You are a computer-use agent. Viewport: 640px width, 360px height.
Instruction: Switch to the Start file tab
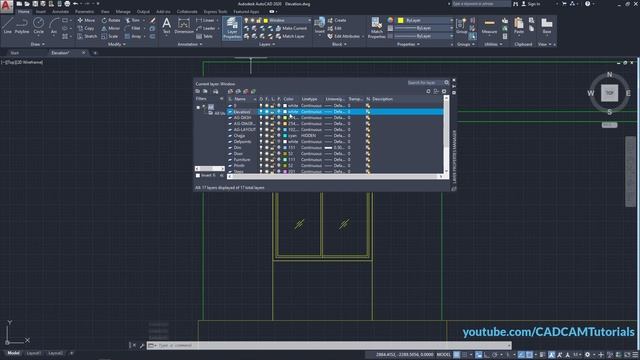pyautogui.click(x=15, y=53)
